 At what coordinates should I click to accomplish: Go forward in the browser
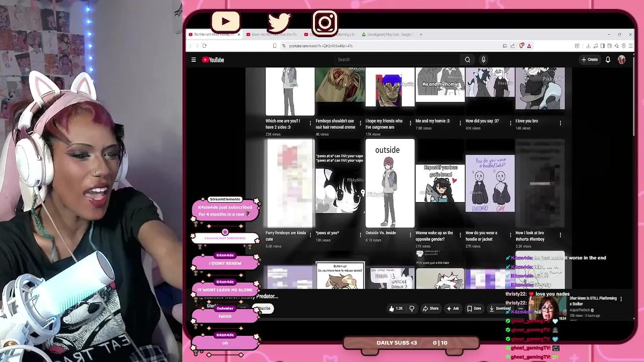click(197, 46)
